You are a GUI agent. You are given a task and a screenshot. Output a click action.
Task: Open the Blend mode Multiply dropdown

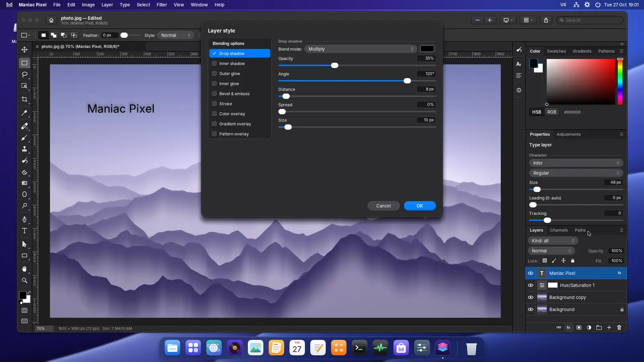(x=361, y=49)
